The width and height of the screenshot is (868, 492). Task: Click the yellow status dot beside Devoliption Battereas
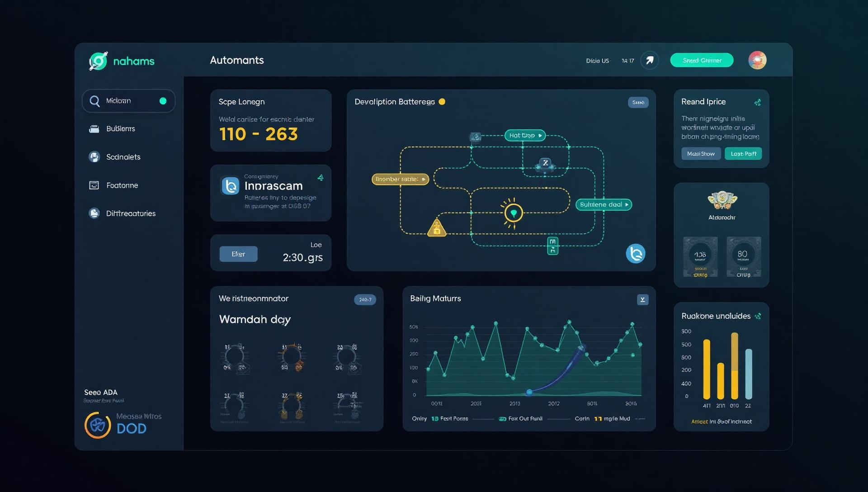(x=442, y=102)
